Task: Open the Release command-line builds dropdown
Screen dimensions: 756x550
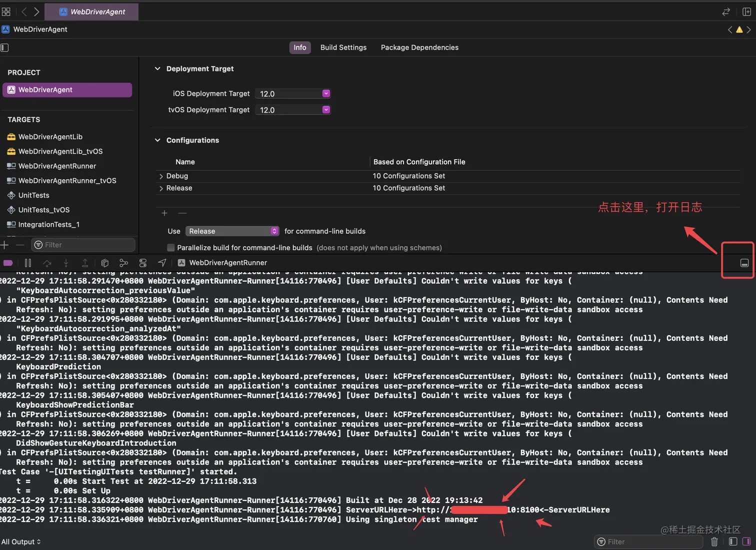Action: pos(232,231)
